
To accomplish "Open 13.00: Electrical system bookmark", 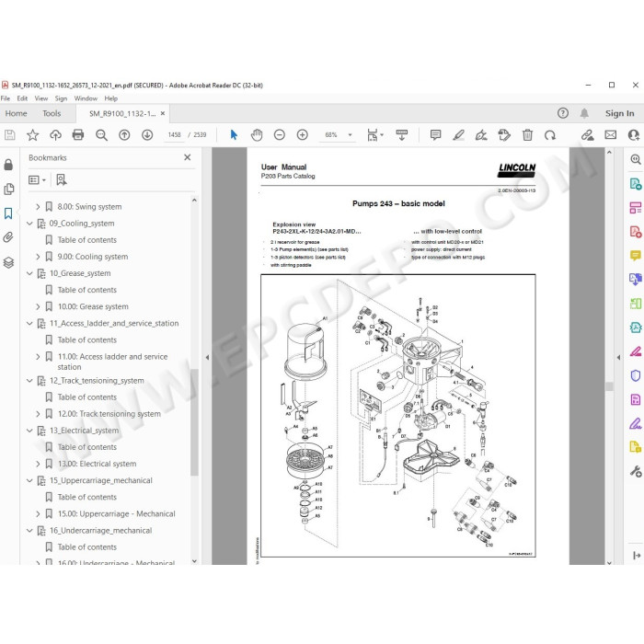I will coord(97,464).
